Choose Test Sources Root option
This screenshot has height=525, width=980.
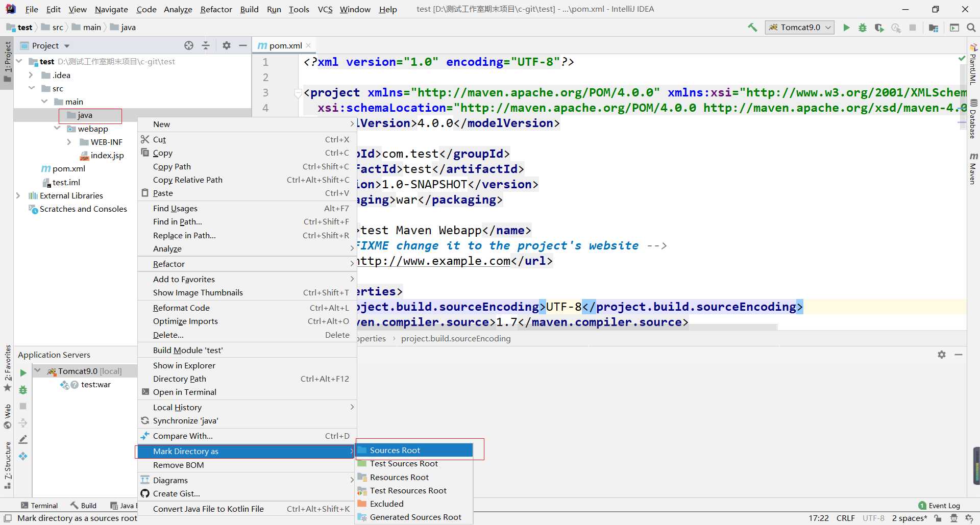tap(414, 463)
